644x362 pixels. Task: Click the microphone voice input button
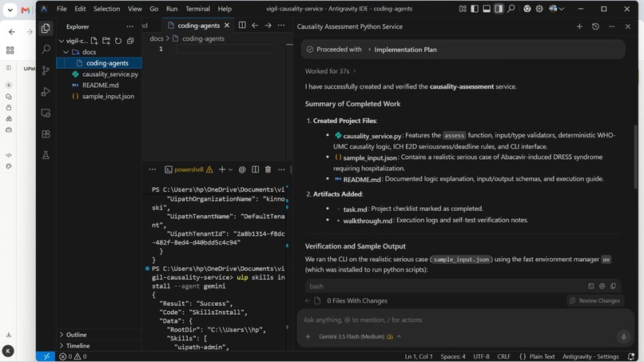tap(623, 336)
